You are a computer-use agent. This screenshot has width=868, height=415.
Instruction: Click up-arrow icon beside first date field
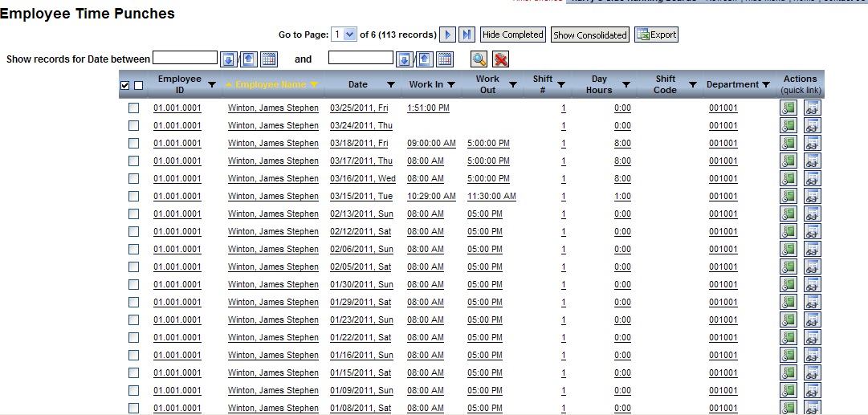pyautogui.click(x=249, y=59)
